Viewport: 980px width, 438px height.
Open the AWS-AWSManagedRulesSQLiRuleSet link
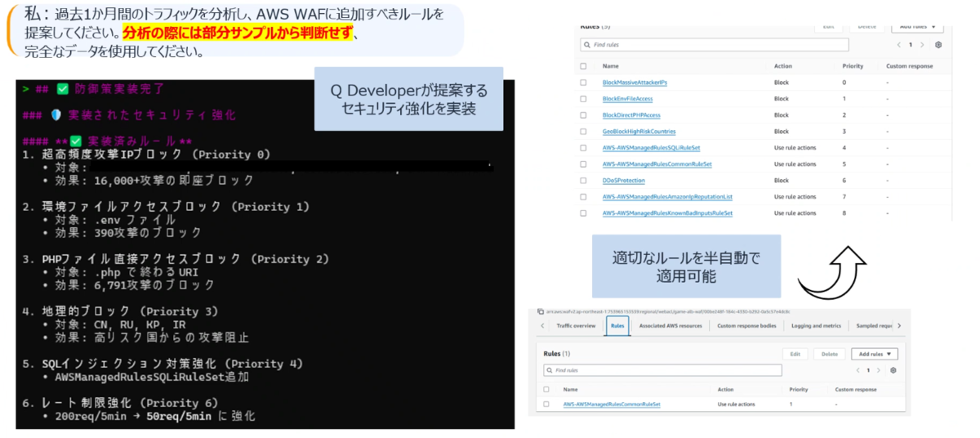[x=650, y=148]
